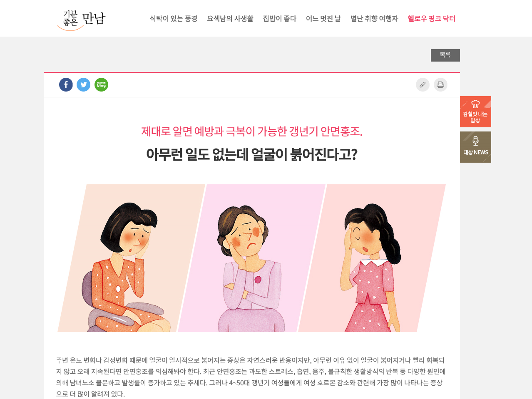The height and width of the screenshot is (399, 532).
Task: Click the article headline about 얼굴이 붉어진다고
Action: (252, 154)
